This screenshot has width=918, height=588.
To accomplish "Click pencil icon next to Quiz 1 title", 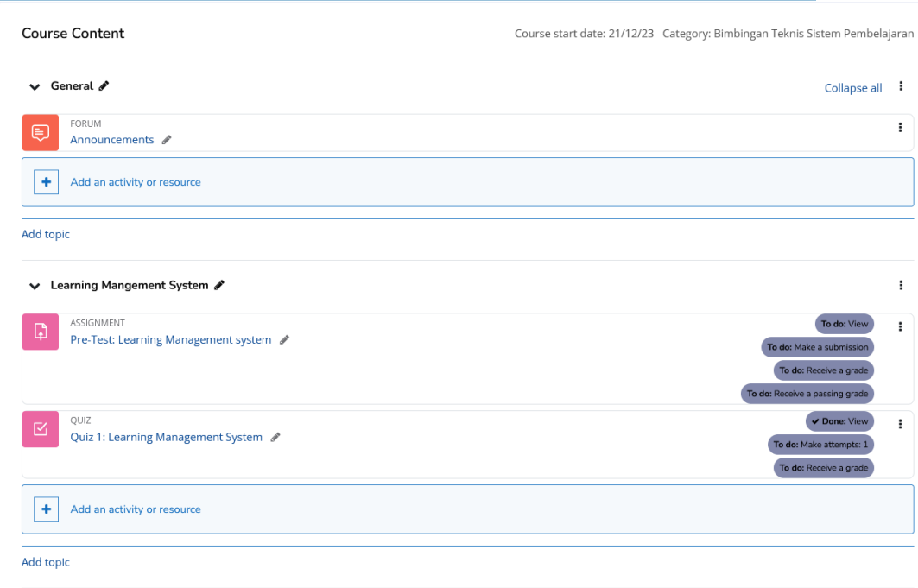I will [x=275, y=438].
